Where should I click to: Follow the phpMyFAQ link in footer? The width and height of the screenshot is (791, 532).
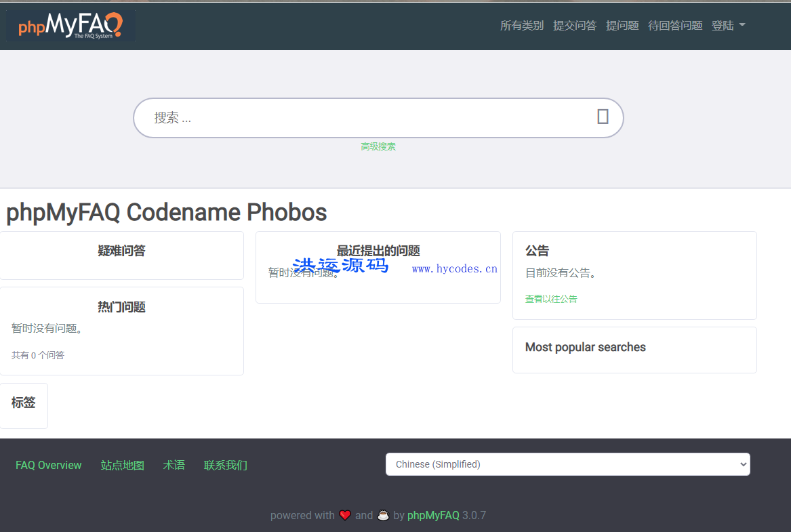tap(433, 515)
